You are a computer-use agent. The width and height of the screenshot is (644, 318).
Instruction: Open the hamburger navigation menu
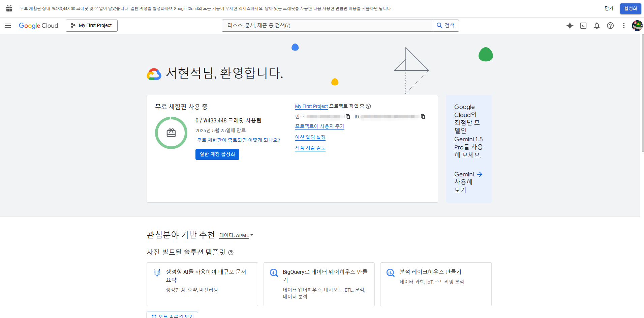(x=8, y=26)
